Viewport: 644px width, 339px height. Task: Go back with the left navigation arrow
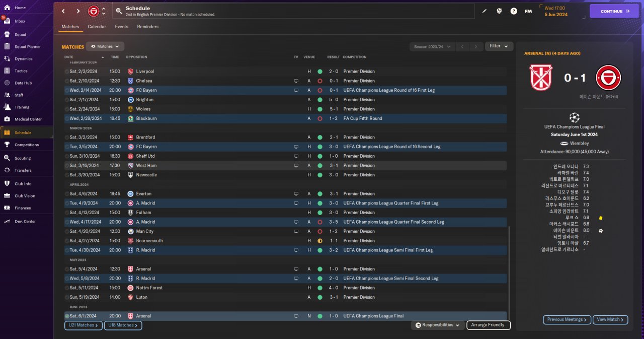pos(63,11)
